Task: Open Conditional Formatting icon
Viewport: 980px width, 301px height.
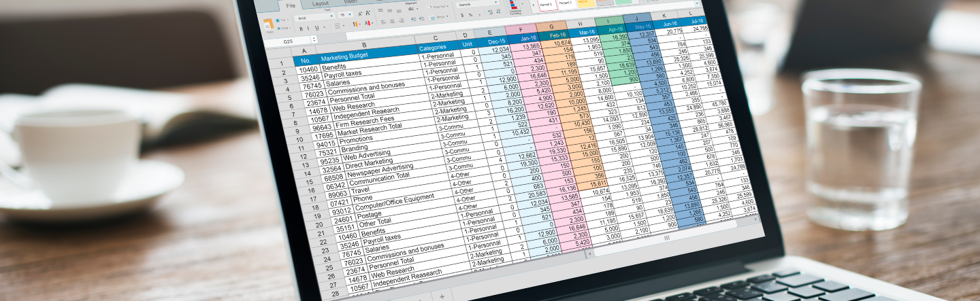Action: (x=514, y=6)
